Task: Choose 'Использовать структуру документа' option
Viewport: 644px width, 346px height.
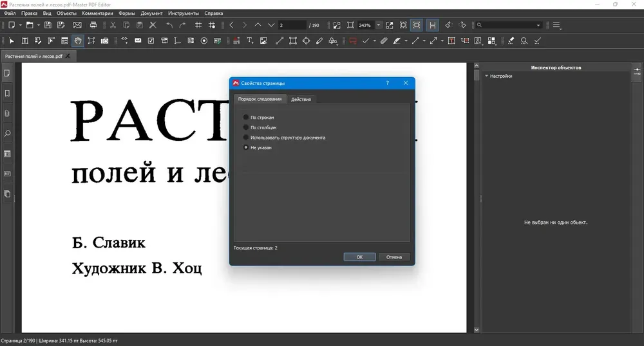Action: tap(284, 138)
